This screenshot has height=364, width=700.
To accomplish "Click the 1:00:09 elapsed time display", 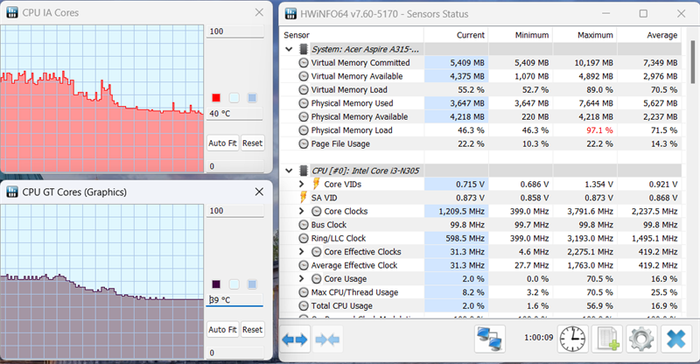I will pos(538,338).
